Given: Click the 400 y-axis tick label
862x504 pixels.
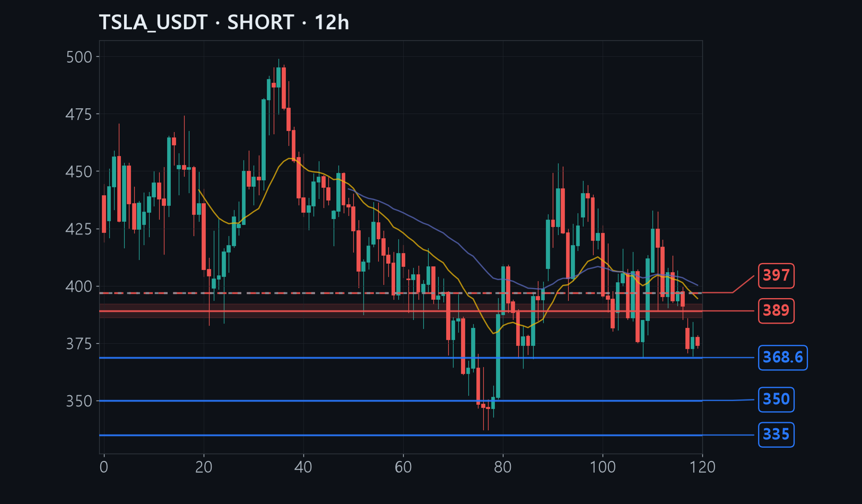Looking at the screenshot, I should point(79,286).
